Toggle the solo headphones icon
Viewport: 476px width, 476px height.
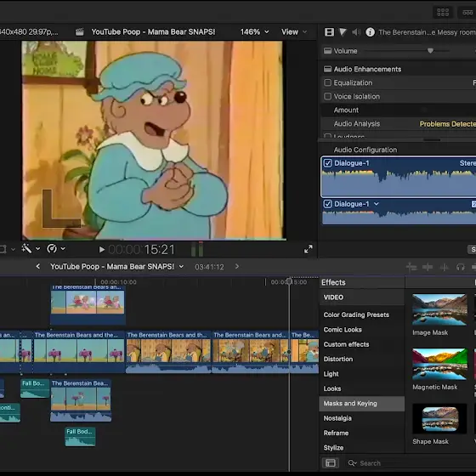coord(460,267)
